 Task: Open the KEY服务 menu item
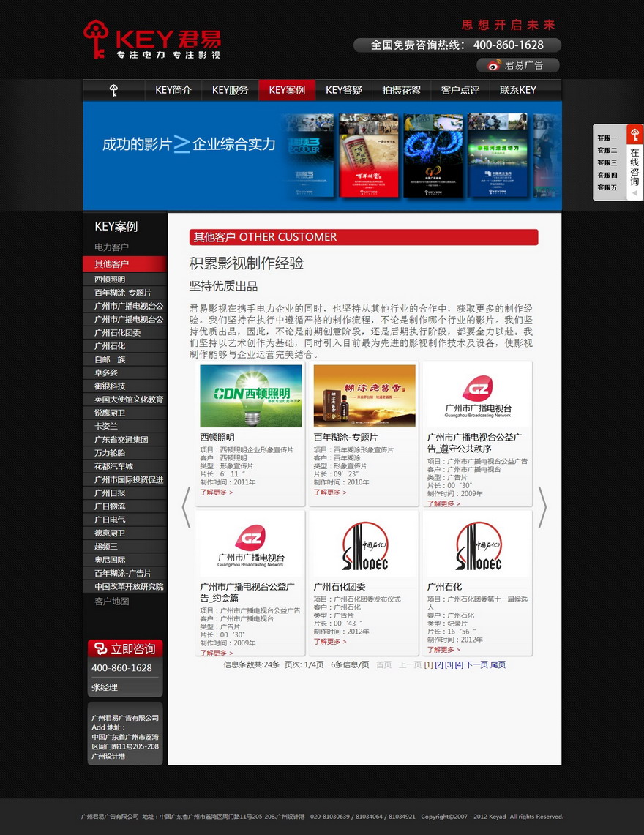point(230,90)
